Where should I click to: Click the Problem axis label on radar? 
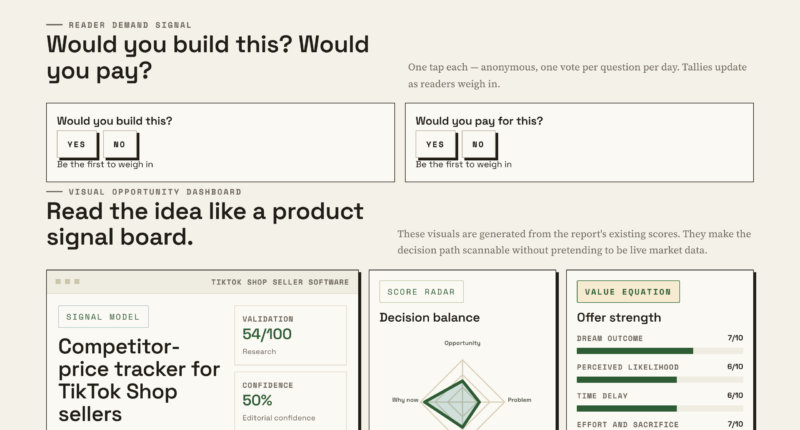point(519,400)
